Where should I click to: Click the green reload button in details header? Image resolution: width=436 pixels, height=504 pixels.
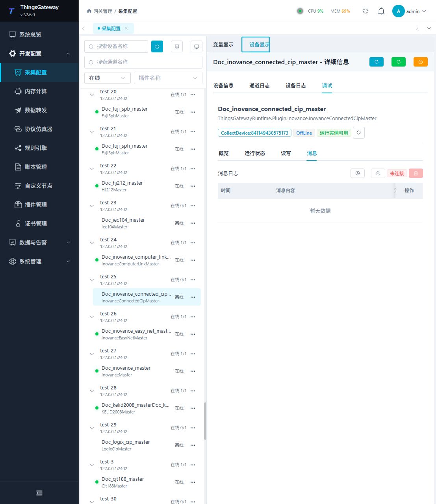pos(399,62)
